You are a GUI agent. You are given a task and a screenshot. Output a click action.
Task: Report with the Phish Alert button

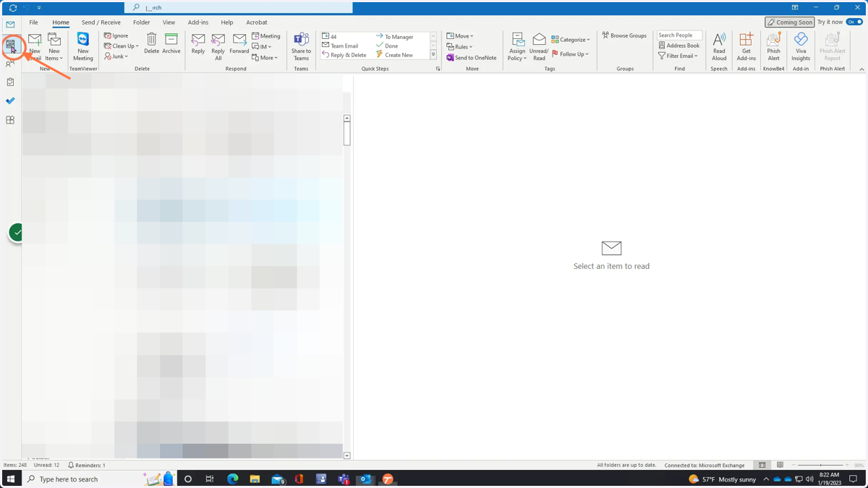(x=773, y=47)
